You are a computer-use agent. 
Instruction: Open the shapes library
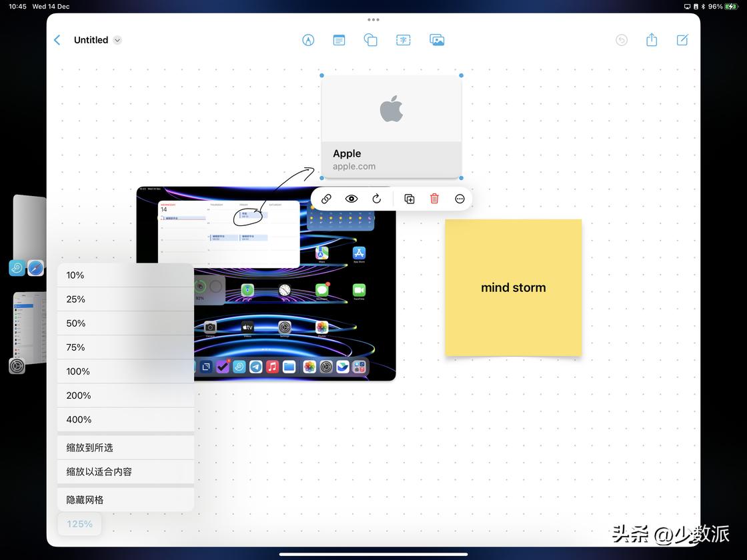370,40
